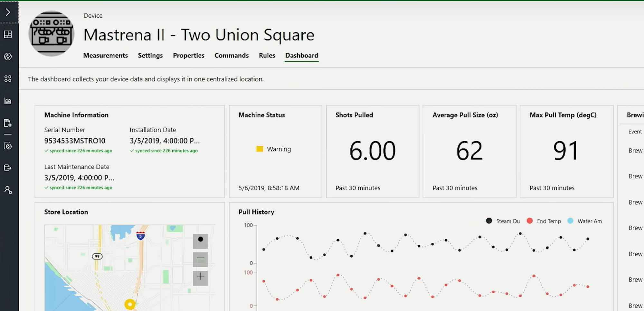Click the Average Pull Size (oz) title
Screen dimensions: 644x311
pos(465,115)
